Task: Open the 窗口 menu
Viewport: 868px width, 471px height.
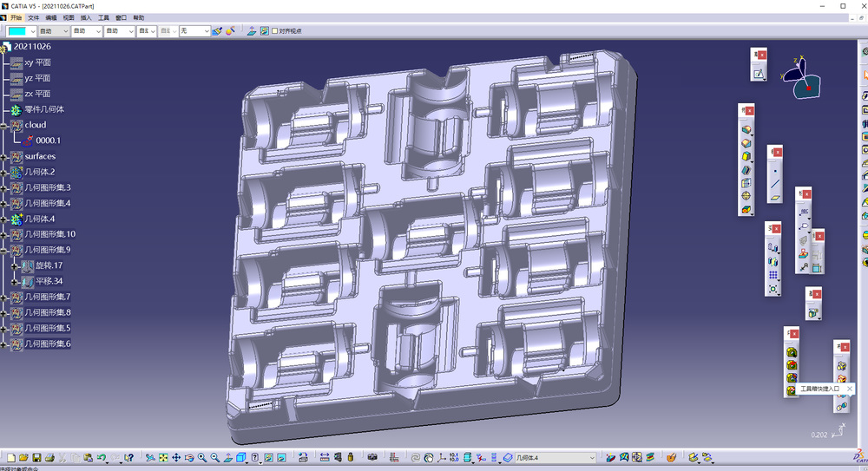Action: click(x=121, y=17)
